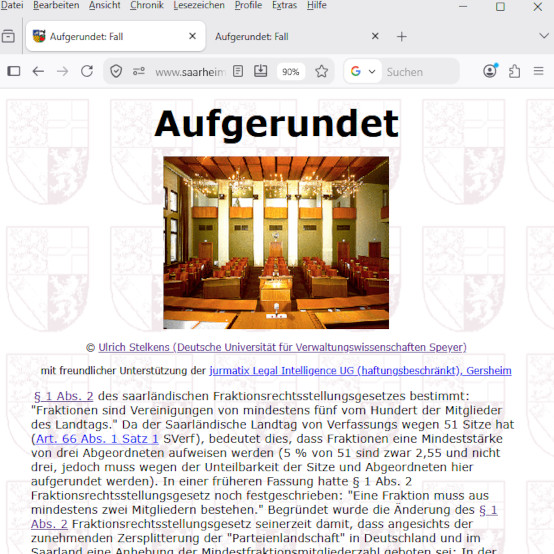
Task: Toggle reader view in the address bar
Action: tap(238, 71)
